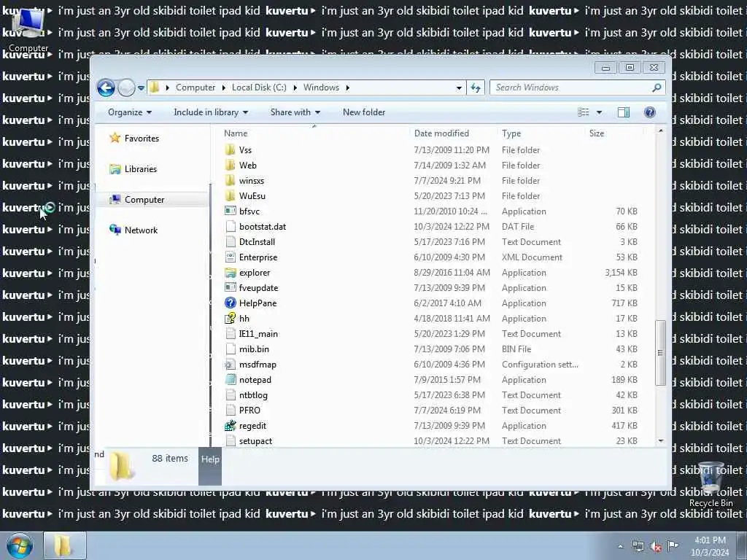
Task: Select the explorer application icon
Action: tap(231, 273)
